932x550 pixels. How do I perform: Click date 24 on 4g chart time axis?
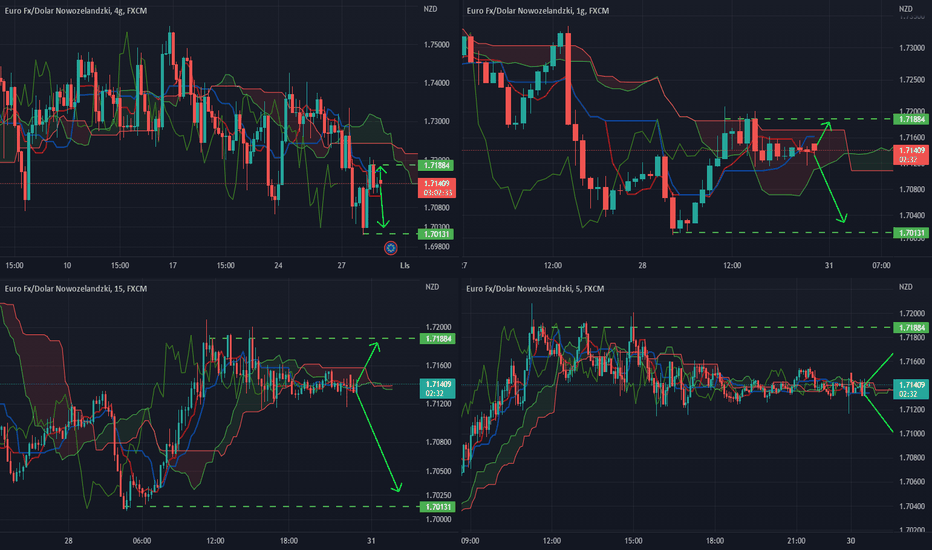278,265
